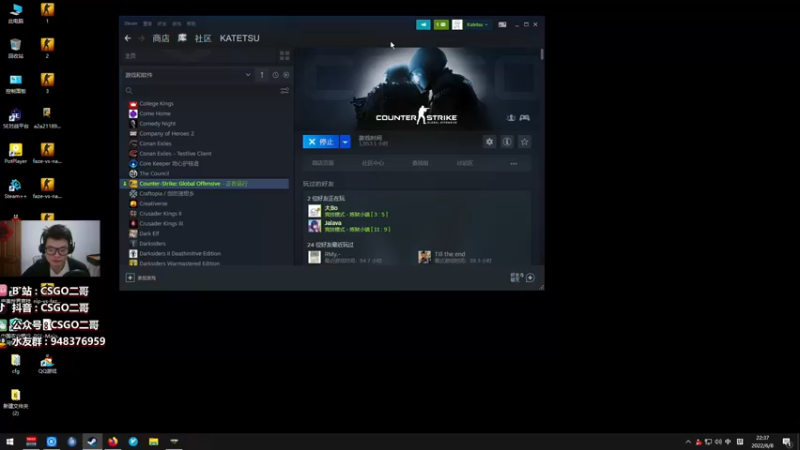Open File Explorer from the taskbar
The height and width of the screenshot is (450, 800).
click(x=154, y=441)
